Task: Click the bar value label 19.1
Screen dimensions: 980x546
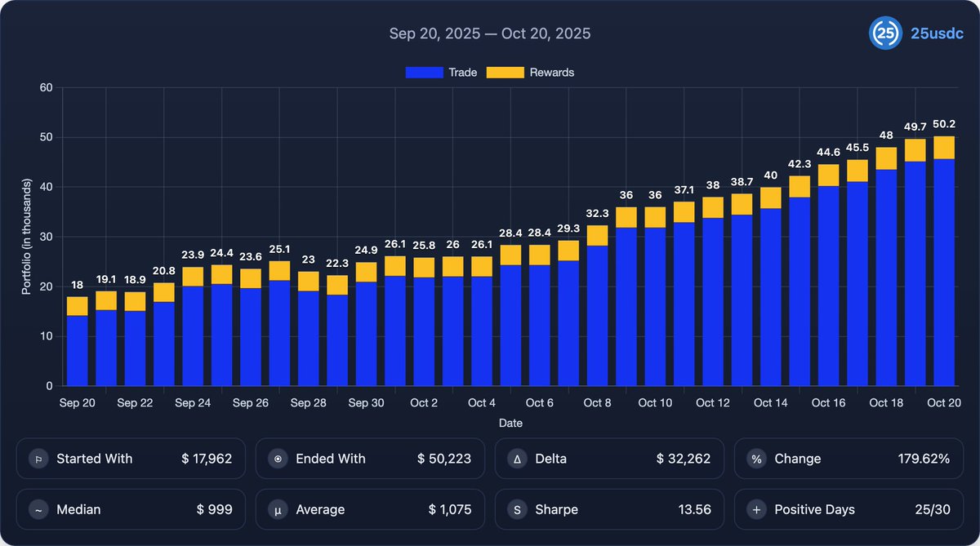Action: (x=106, y=278)
